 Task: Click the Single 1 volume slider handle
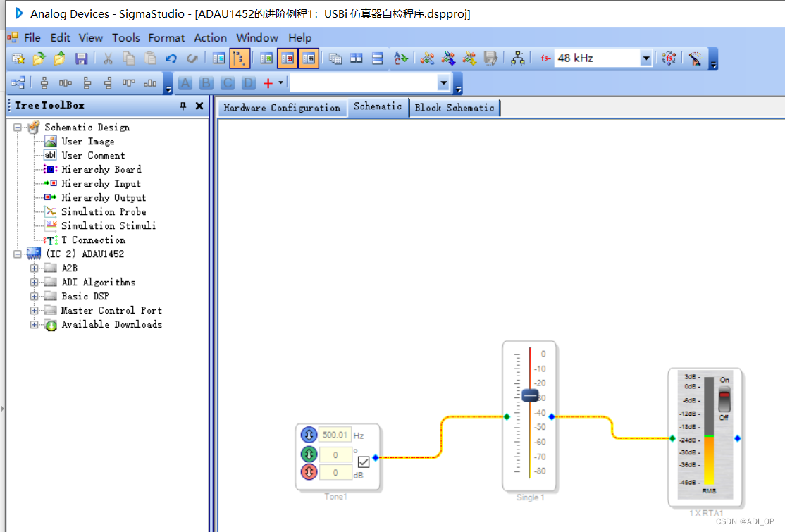coord(530,395)
